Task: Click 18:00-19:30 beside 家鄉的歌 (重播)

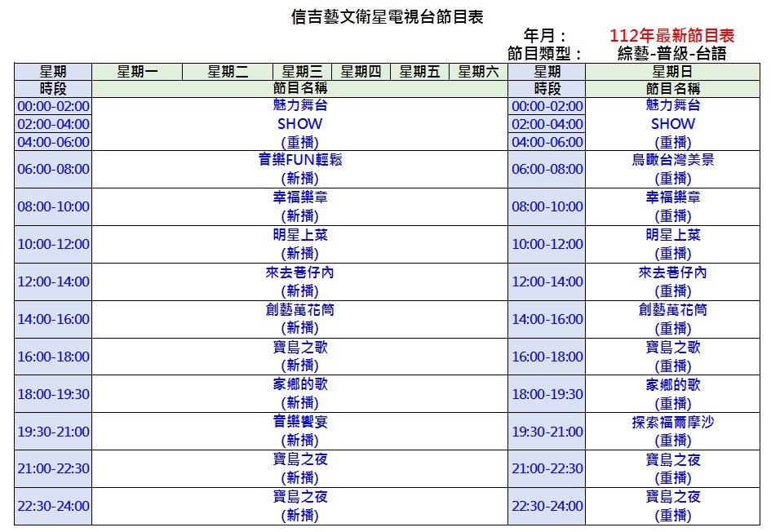Action: tap(547, 394)
